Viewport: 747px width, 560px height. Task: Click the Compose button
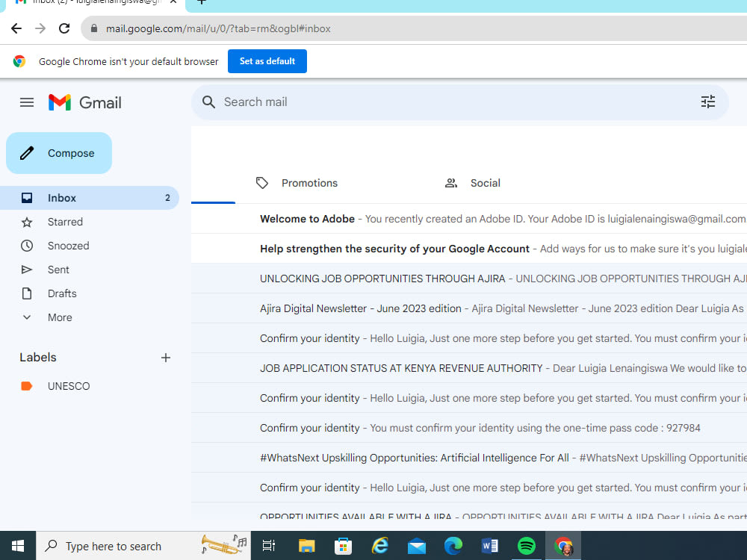click(x=59, y=153)
